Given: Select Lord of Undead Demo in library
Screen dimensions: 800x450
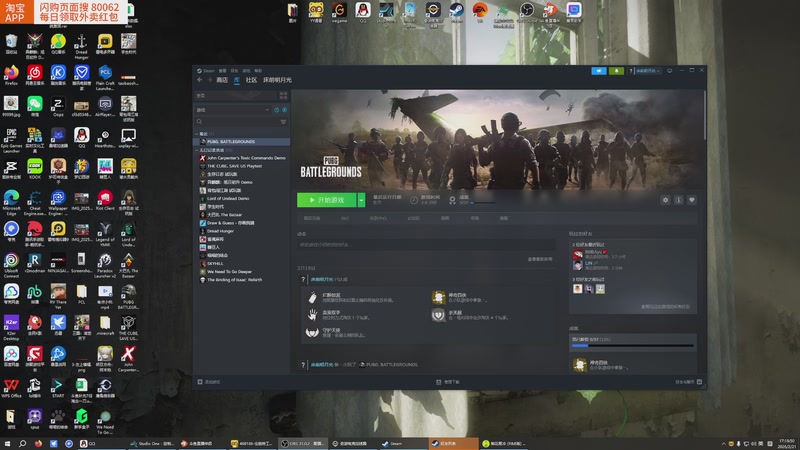Looking at the screenshot, I should click(242, 198).
